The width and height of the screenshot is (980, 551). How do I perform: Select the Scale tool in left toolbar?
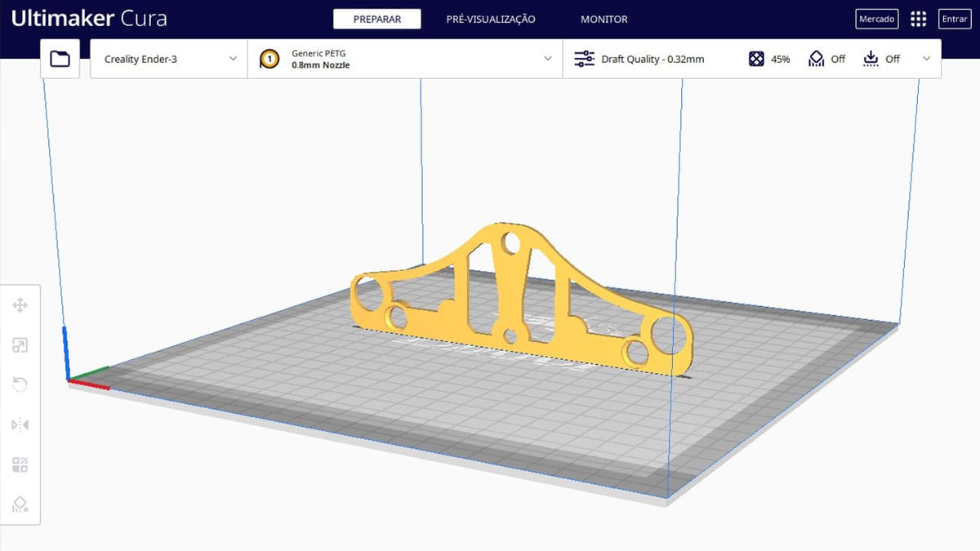click(20, 345)
